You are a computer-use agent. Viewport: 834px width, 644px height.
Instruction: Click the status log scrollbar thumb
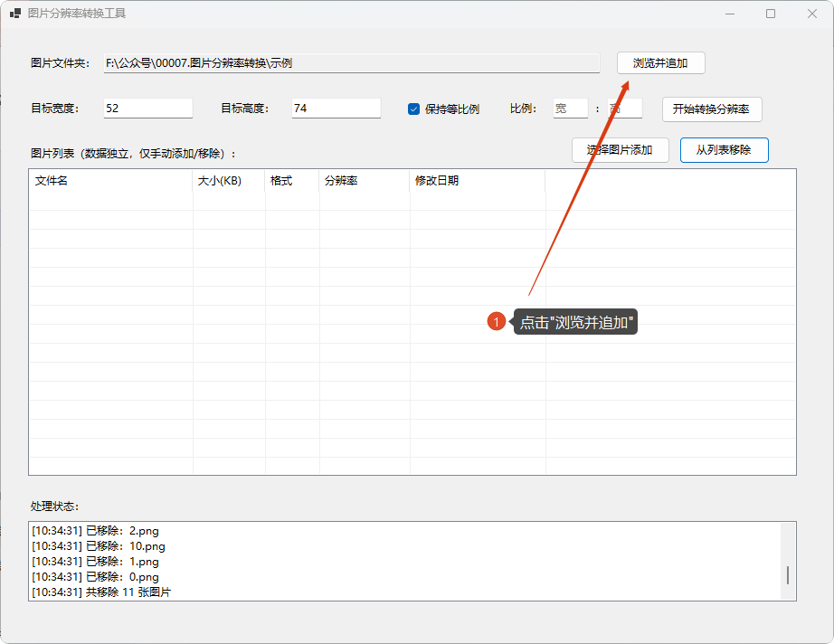point(788,575)
